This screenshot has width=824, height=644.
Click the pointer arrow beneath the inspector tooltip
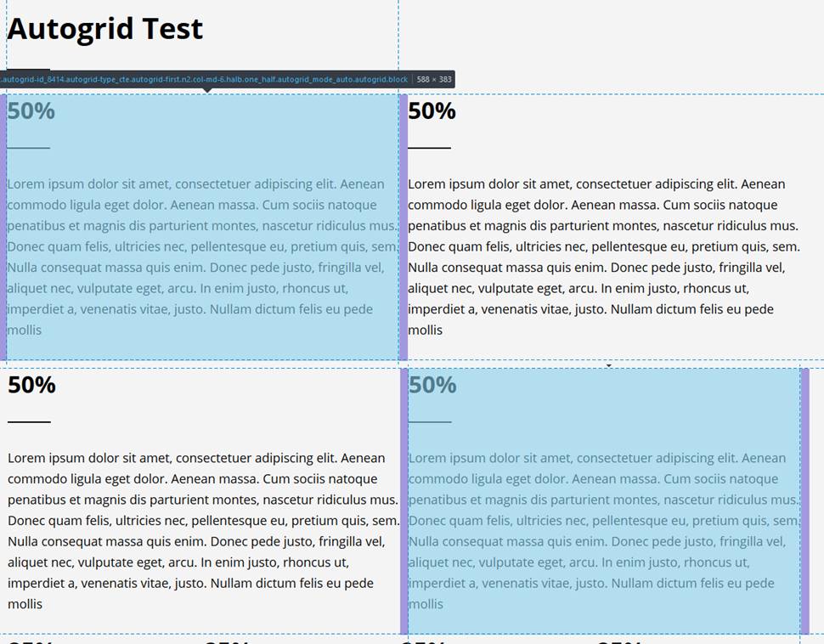[206, 90]
